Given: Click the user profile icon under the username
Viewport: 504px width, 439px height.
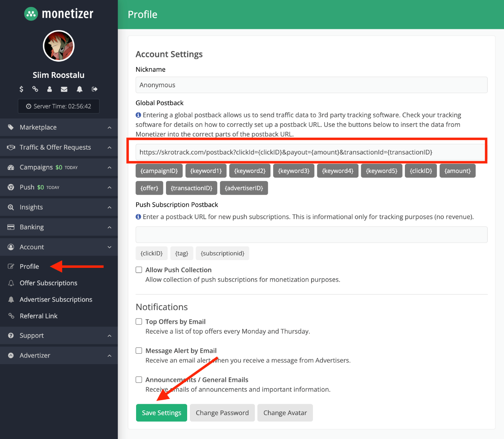Looking at the screenshot, I should tap(50, 89).
